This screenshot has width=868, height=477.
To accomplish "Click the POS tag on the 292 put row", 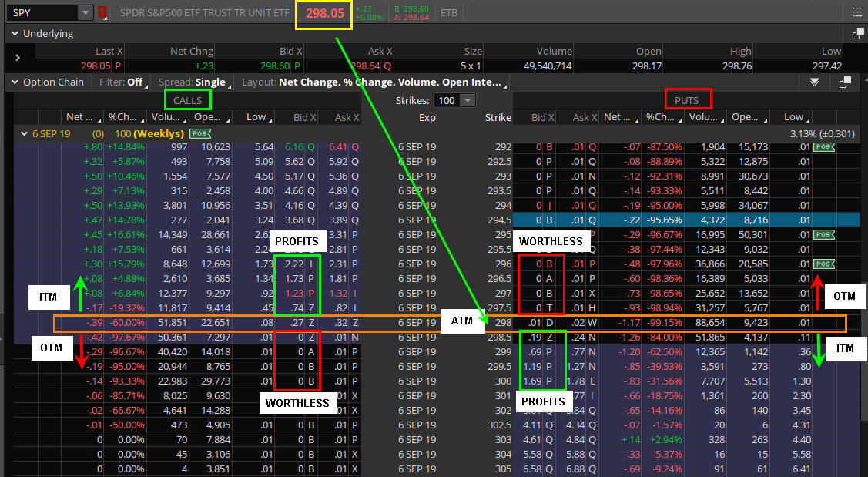I will pos(824,147).
